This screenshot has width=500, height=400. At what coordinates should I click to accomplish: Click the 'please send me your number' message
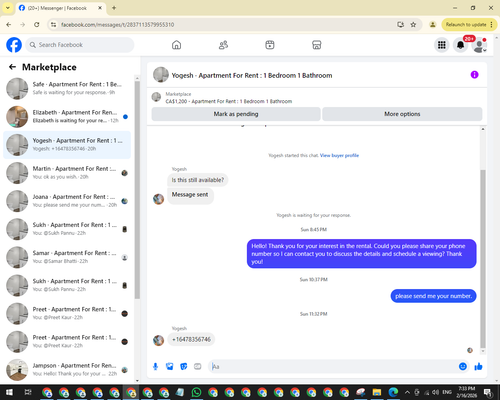click(x=433, y=296)
